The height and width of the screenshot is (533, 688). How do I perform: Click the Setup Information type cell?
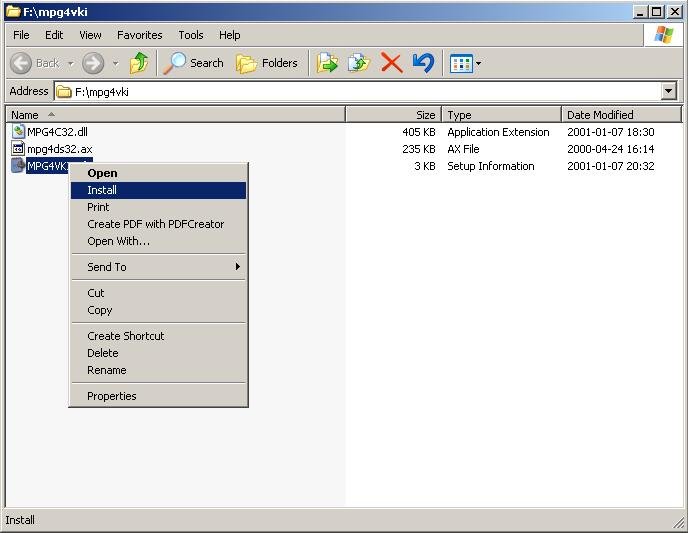click(x=491, y=166)
